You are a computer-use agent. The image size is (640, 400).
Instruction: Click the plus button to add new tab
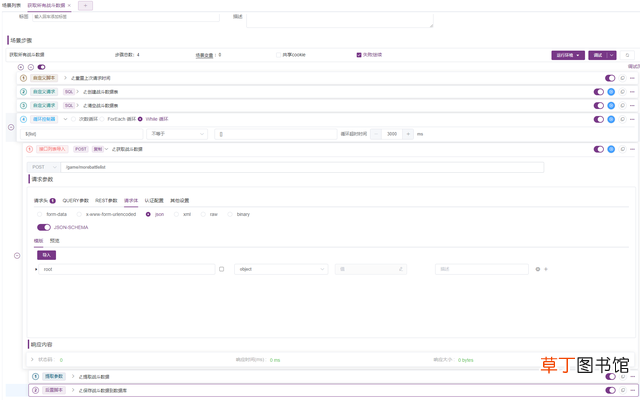[85, 6]
